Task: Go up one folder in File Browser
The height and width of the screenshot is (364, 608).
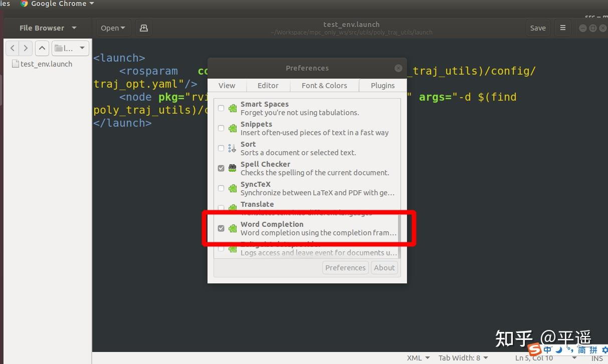Action: 42,49
